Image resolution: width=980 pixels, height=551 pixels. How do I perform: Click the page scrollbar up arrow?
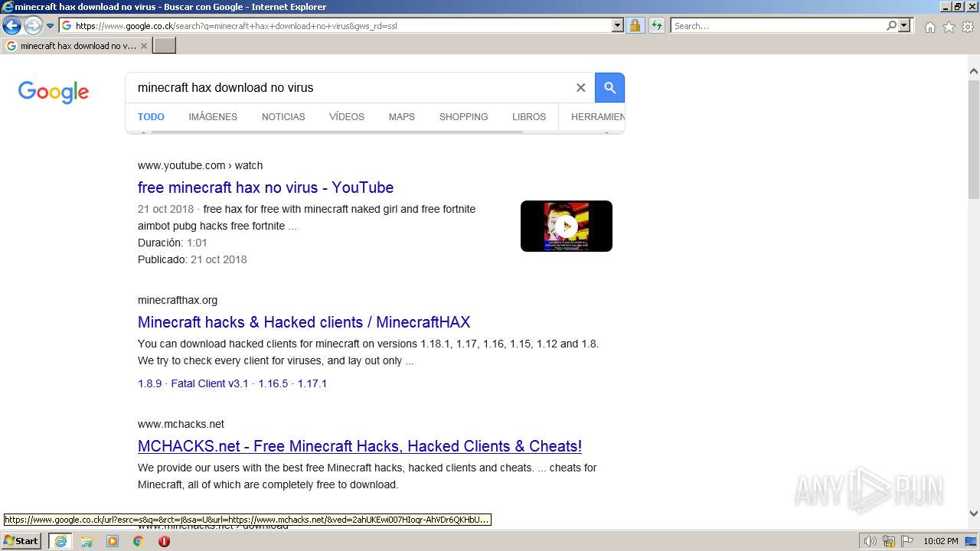tap(974, 71)
